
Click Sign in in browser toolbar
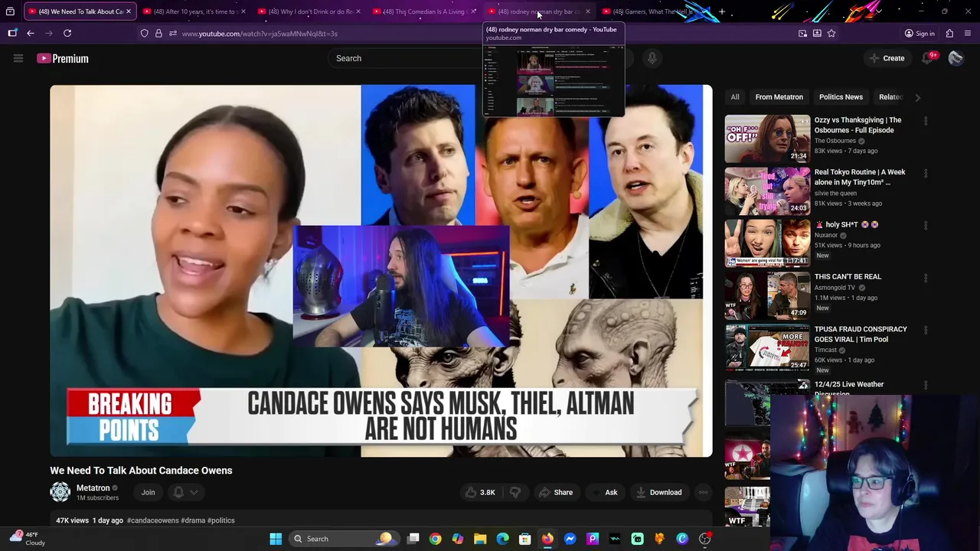click(x=919, y=34)
